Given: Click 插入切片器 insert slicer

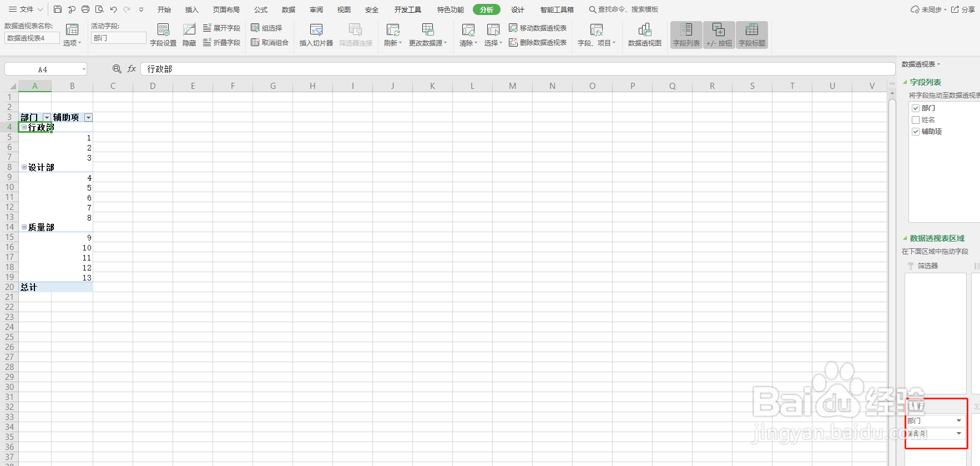Looking at the screenshot, I should click(316, 34).
